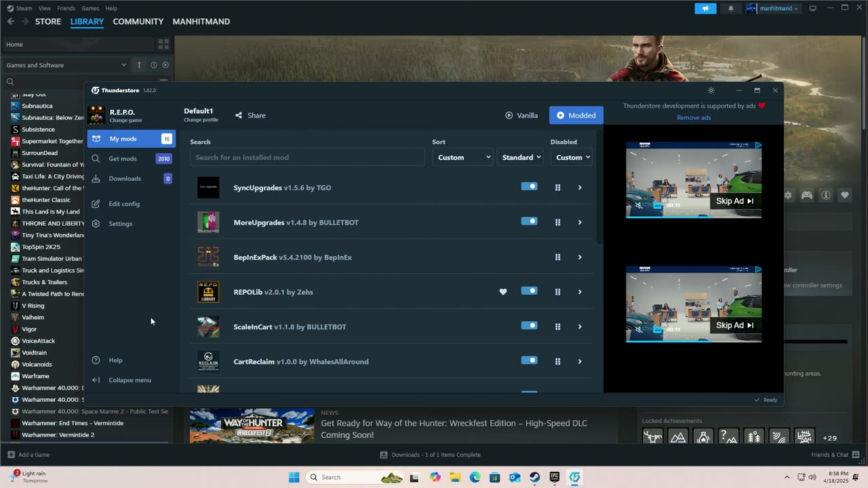Open the Steam library grid view icon
Image resolution: width=868 pixels, height=488 pixels.
[163, 44]
